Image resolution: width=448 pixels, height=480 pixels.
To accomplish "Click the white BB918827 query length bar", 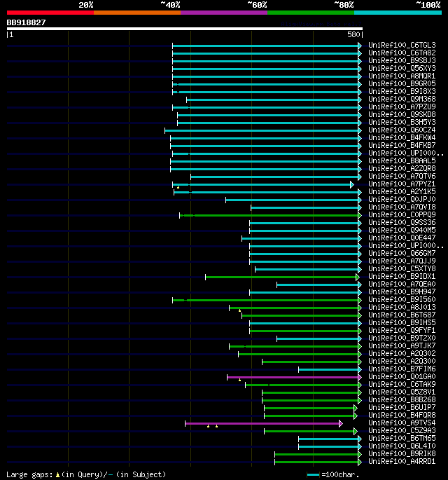I will tap(184, 29).
